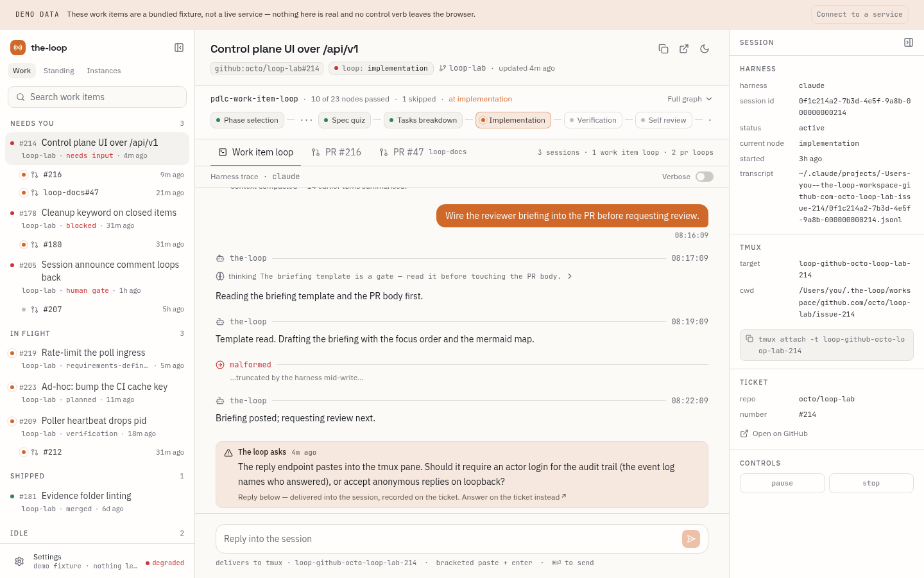Collapse the Session panel icon
Screen dimensions: 924x578
point(909,42)
